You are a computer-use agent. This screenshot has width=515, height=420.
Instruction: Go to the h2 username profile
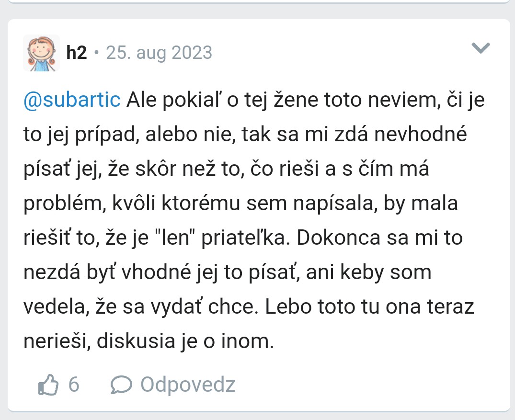coord(77,53)
